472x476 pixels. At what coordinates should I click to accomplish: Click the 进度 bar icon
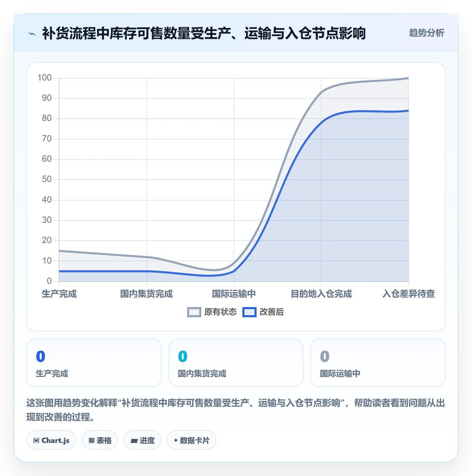(134, 441)
